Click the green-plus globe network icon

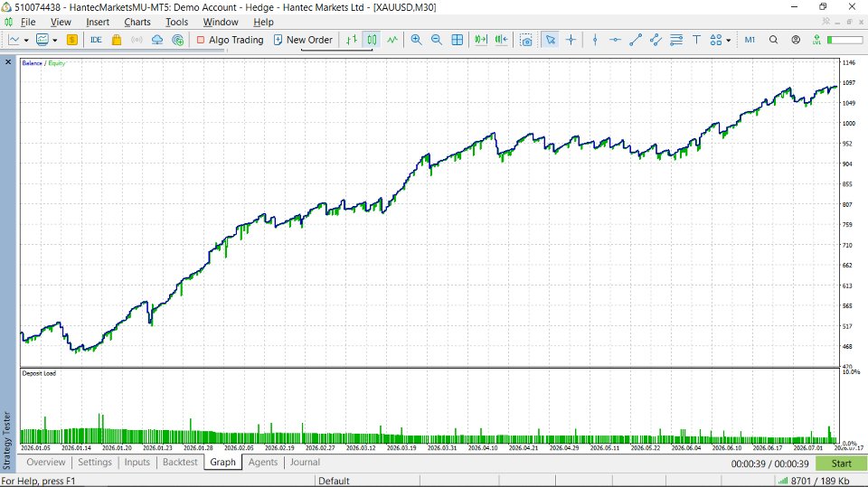click(x=178, y=40)
